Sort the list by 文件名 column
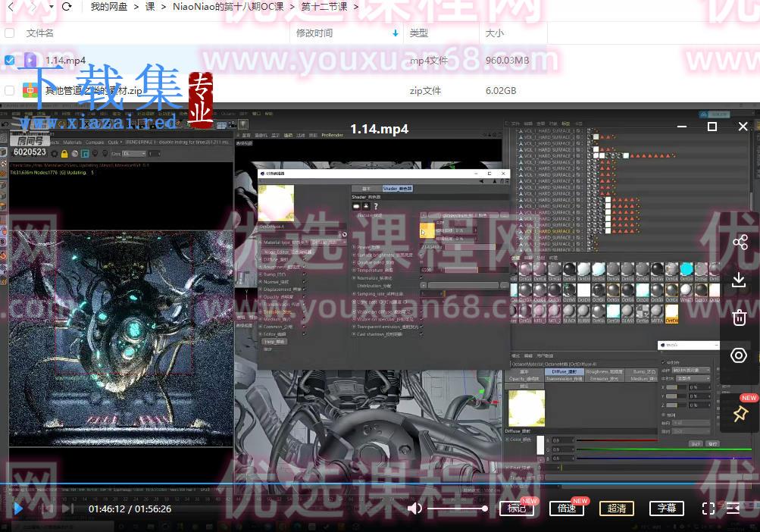The width and height of the screenshot is (760, 532). (x=39, y=33)
